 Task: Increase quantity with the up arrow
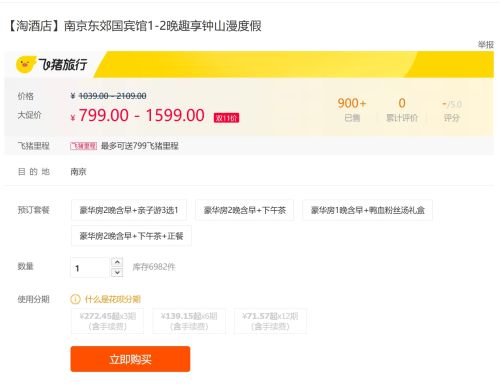[117, 262]
